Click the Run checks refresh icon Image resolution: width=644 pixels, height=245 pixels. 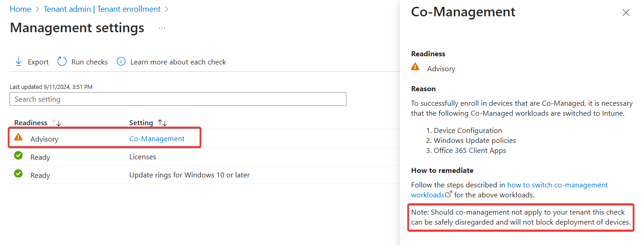[62, 62]
